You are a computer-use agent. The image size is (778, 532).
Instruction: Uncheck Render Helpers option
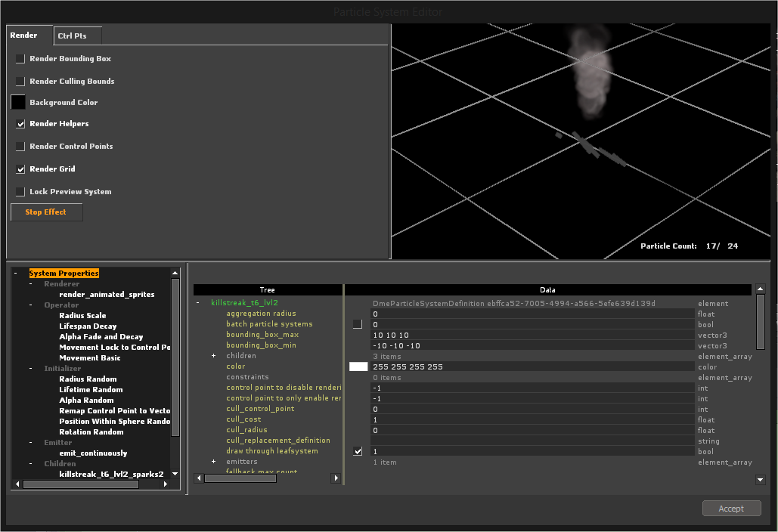pyautogui.click(x=20, y=124)
